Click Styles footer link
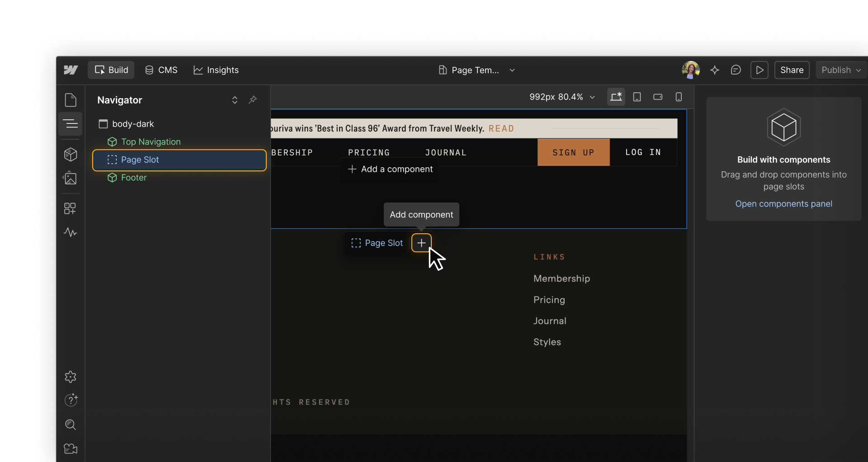Image resolution: width=868 pixels, height=462 pixels. [x=547, y=342]
